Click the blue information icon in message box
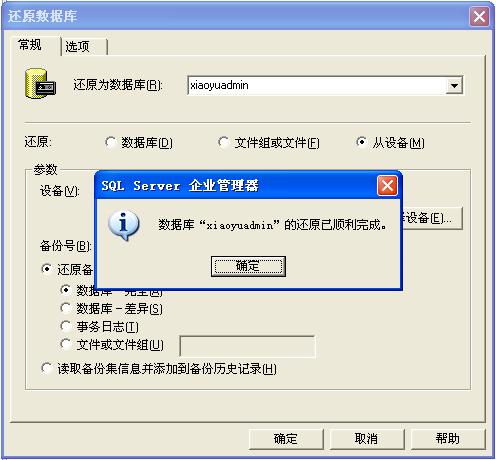 tap(124, 225)
